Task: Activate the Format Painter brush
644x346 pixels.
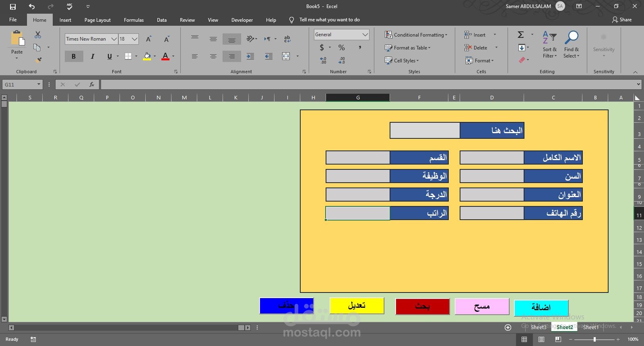Action: pyautogui.click(x=38, y=60)
